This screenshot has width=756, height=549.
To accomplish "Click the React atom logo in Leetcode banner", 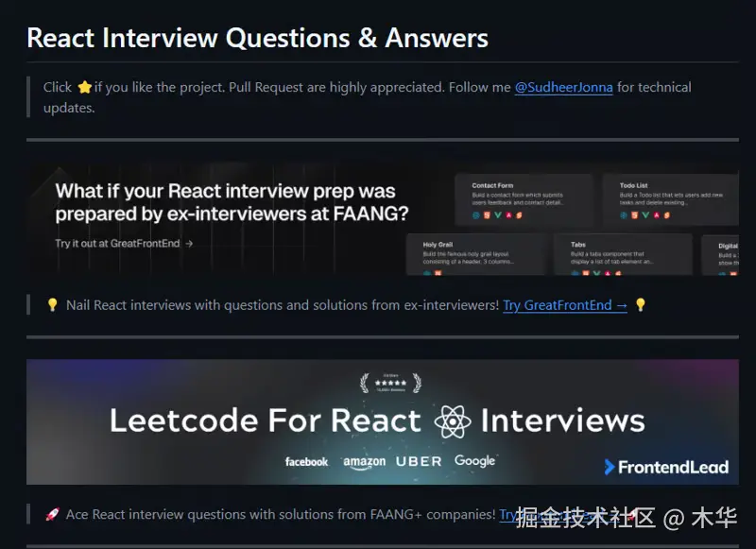I will (x=453, y=421).
